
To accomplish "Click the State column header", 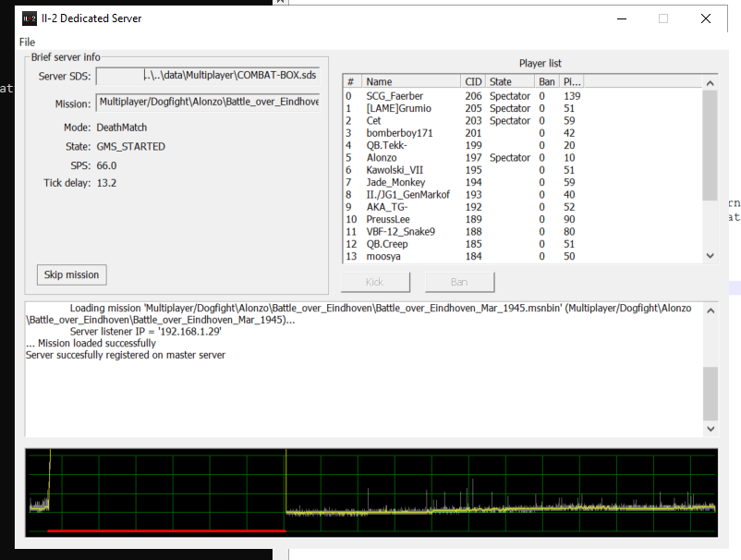I will coord(510,82).
